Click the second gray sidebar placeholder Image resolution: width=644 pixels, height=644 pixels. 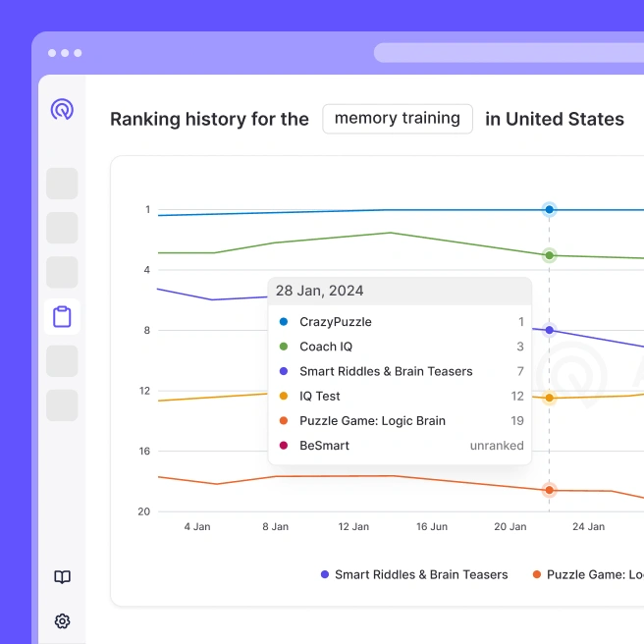click(x=62, y=228)
